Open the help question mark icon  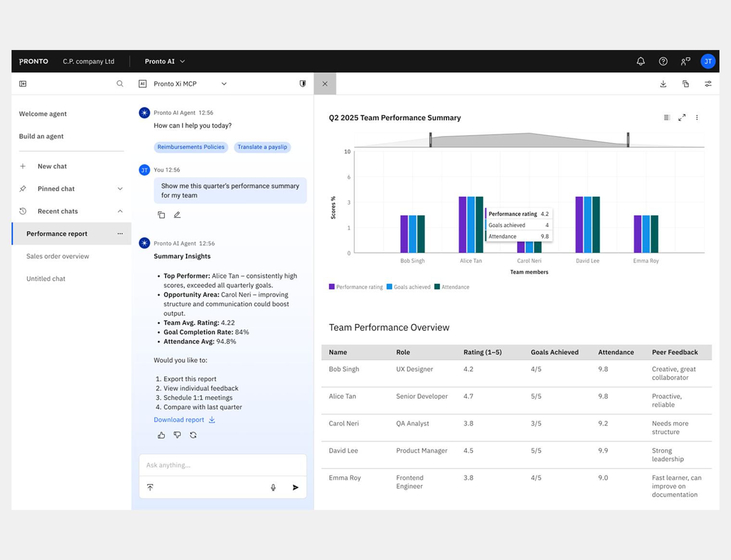point(663,62)
